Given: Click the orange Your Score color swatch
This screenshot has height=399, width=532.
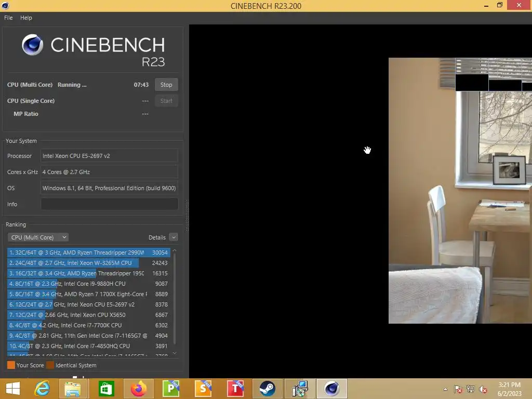Looking at the screenshot, I should [11, 365].
